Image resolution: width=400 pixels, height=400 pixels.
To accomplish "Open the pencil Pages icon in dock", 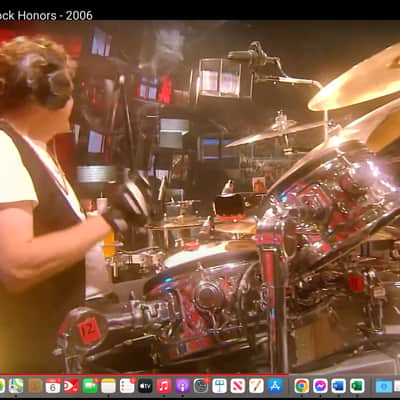I will 256,386.
